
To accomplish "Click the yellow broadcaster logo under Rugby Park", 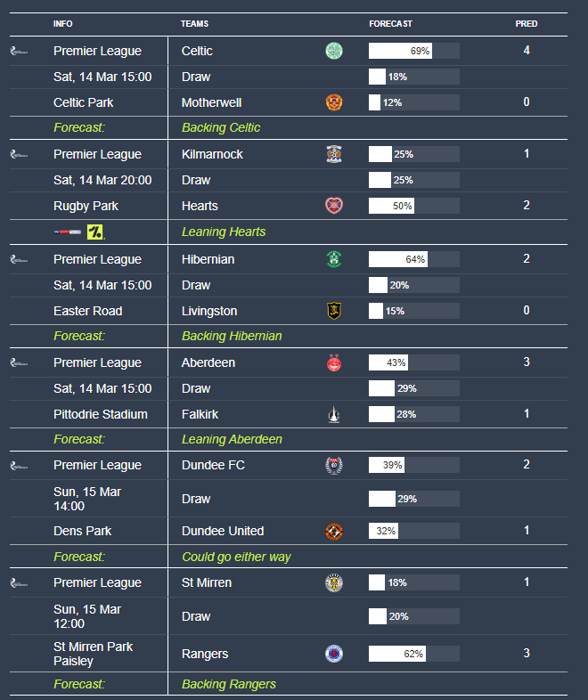I will tap(95, 232).
